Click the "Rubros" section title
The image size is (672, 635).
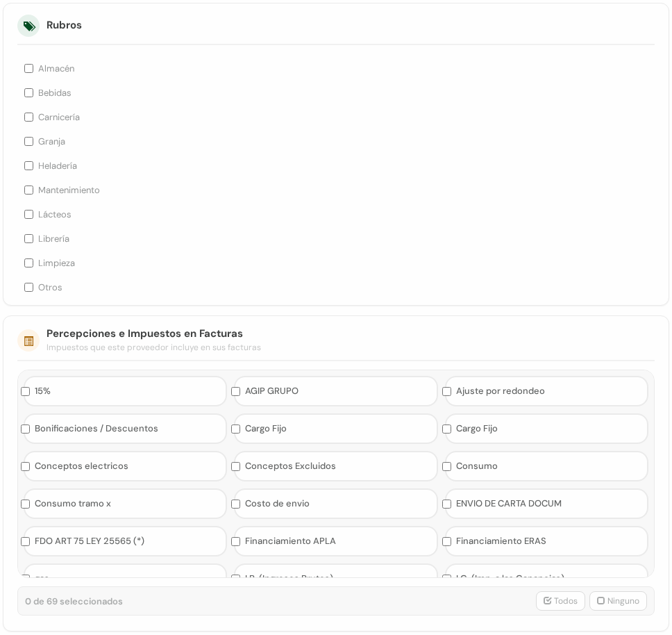[x=64, y=25]
